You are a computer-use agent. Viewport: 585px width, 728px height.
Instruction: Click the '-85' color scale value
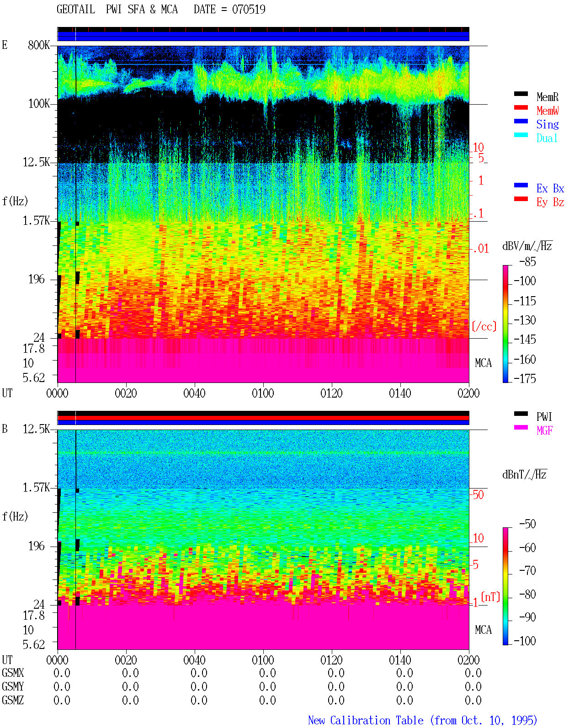pos(527,262)
